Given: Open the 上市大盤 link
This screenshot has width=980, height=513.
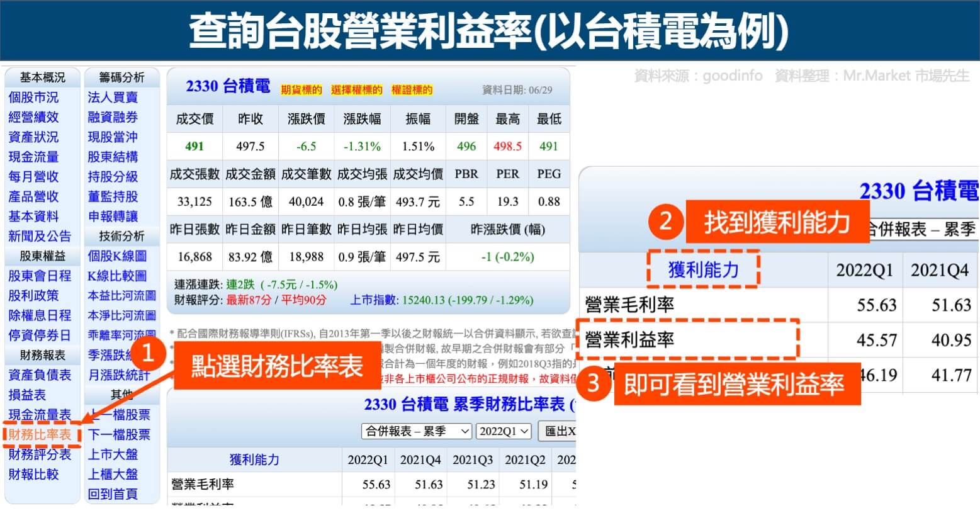Looking at the screenshot, I should (x=113, y=454).
